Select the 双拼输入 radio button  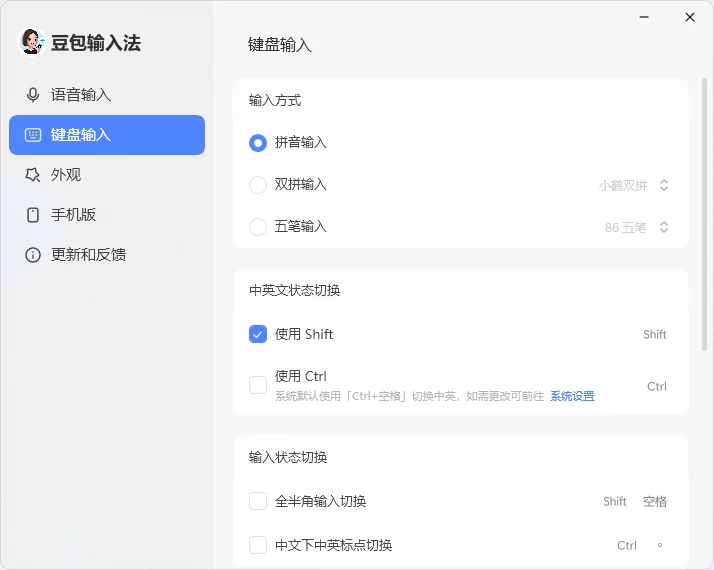pos(258,185)
